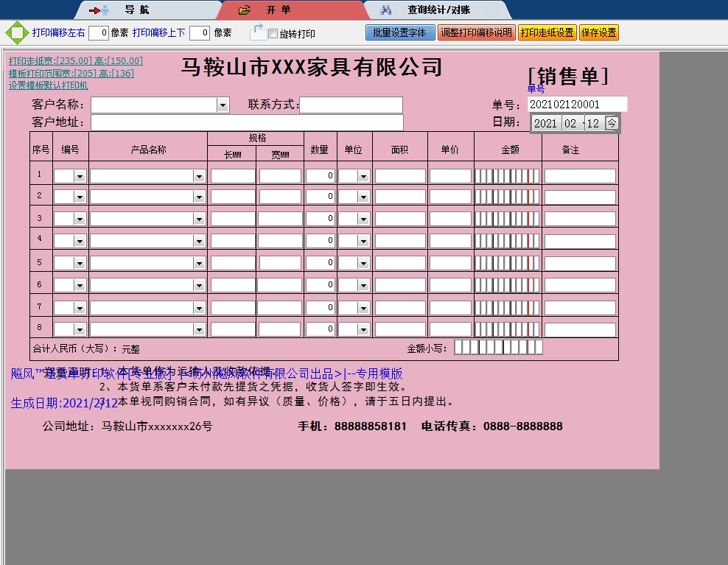Click the rotate print arrow icon

258,32
